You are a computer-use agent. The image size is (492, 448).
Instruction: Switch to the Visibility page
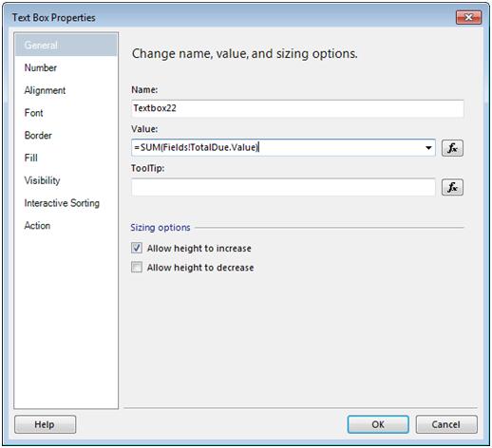[42, 180]
